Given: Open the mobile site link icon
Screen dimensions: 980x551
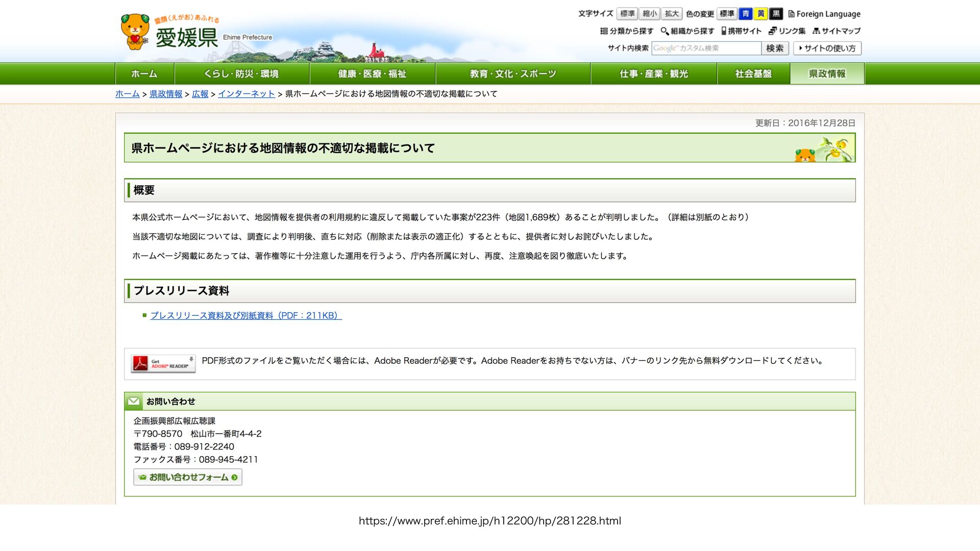Looking at the screenshot, I should point(724,31).
